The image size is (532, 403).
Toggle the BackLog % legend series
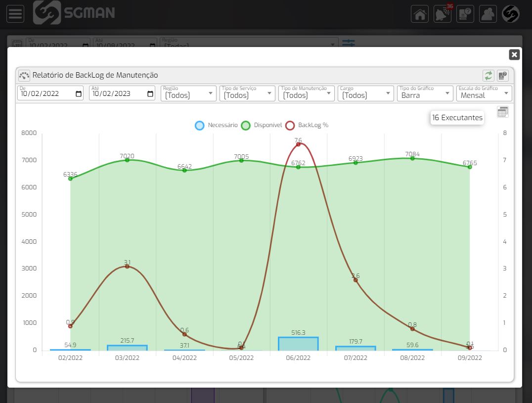[307, 126]
